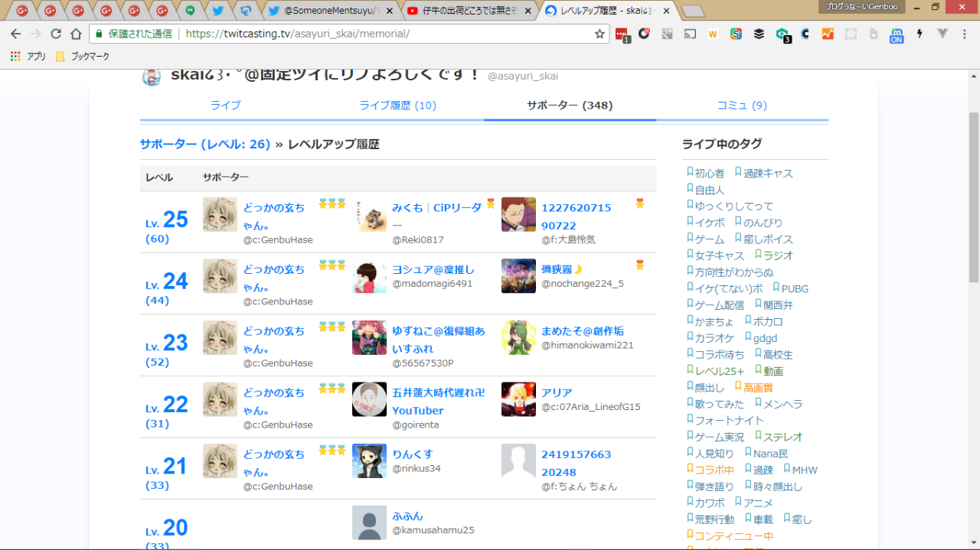Click the Buffer stacked-layers extension icon
The image size is (980, 550).
(759, 34)
